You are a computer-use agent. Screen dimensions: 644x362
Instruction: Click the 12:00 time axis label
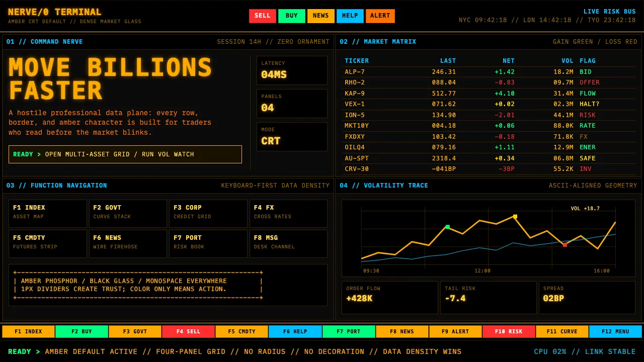(x=482, y=271)
